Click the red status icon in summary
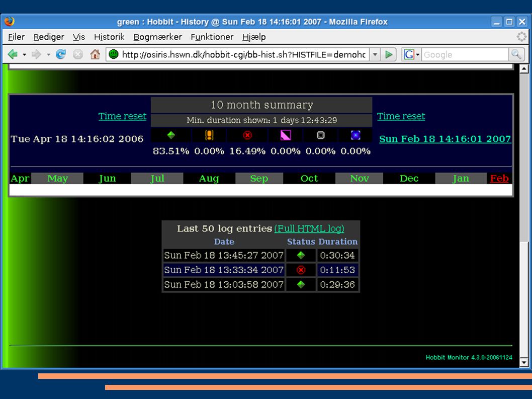 [x=248, y=135]
